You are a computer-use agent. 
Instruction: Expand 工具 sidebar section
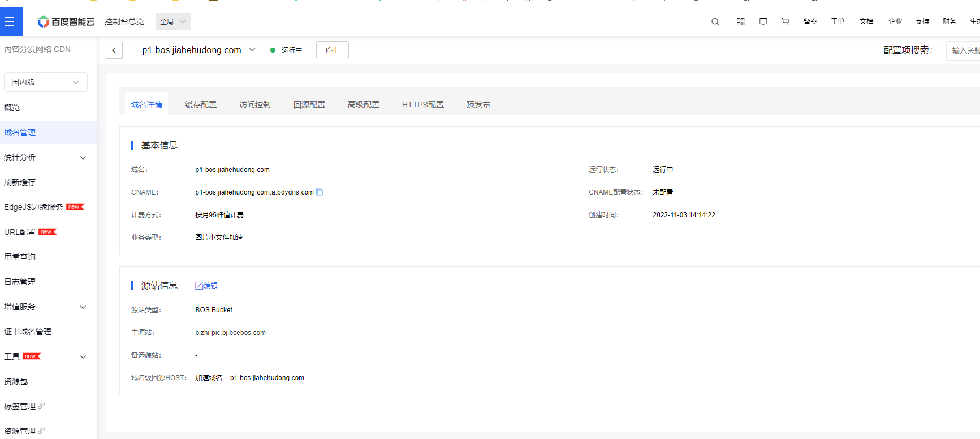(83, 356)
